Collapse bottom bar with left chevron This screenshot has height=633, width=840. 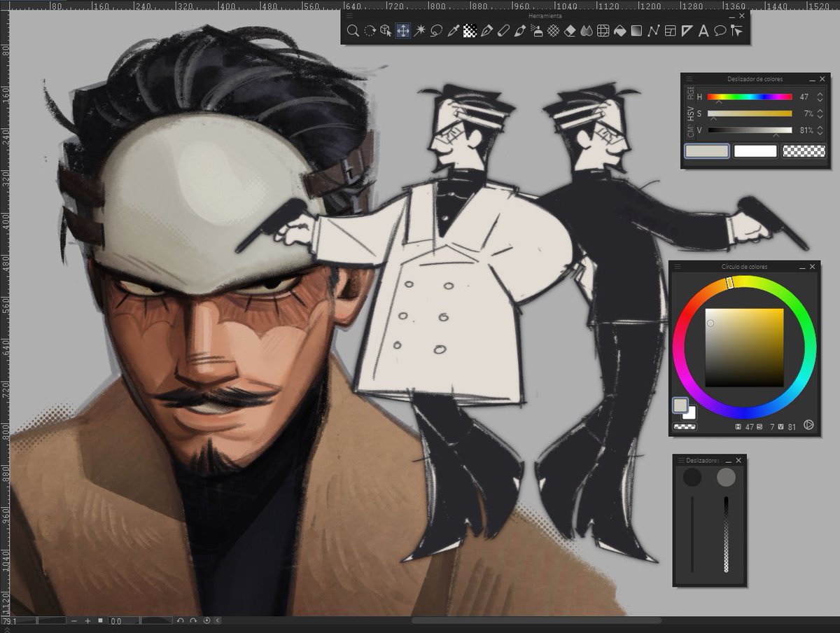(x=218, y=621)
